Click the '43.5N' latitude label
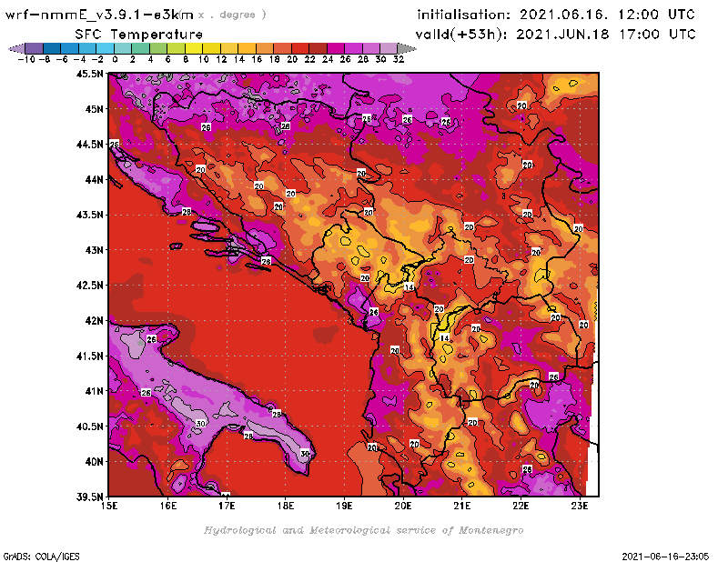This screenshot has height=562, width=728. click(x=88, y=215)
